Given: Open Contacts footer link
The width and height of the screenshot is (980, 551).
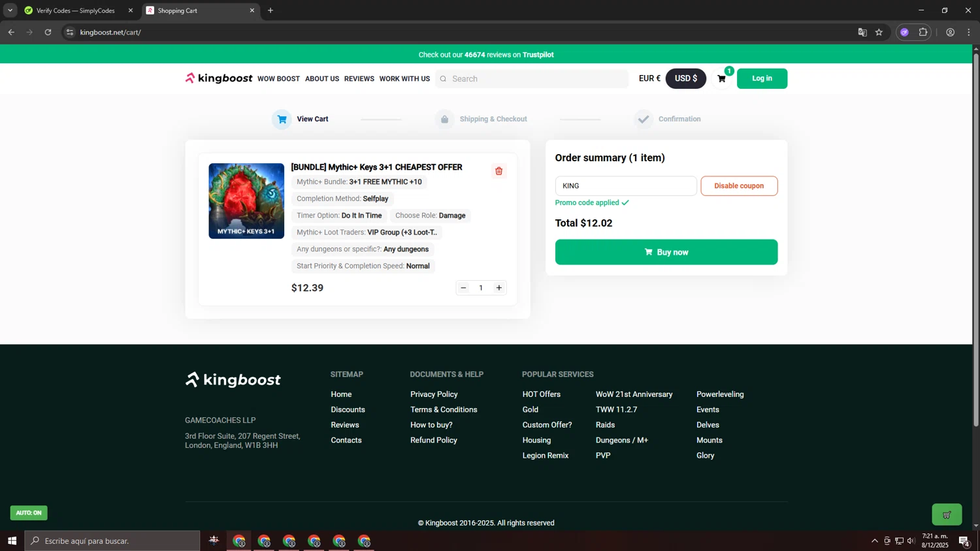Looking at the screenshot, I should coord(346,440).
